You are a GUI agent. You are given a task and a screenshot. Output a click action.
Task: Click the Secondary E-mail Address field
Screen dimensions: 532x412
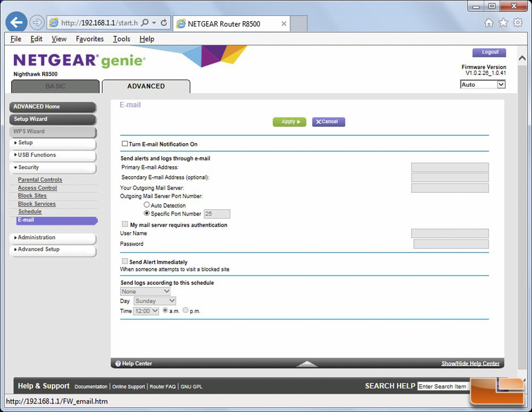[x=450, y=177]
